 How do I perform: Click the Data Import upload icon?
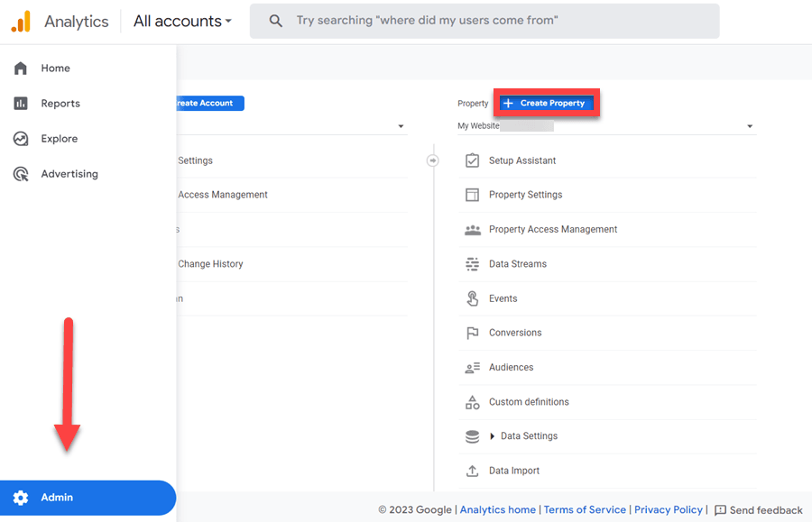(x=472, y=471)
